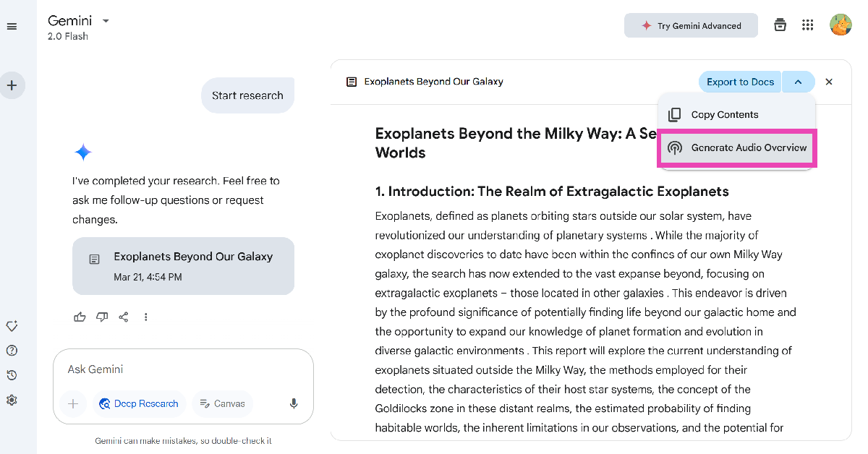
Task: Toggle the Canvas chip
Action: point(222,403)
